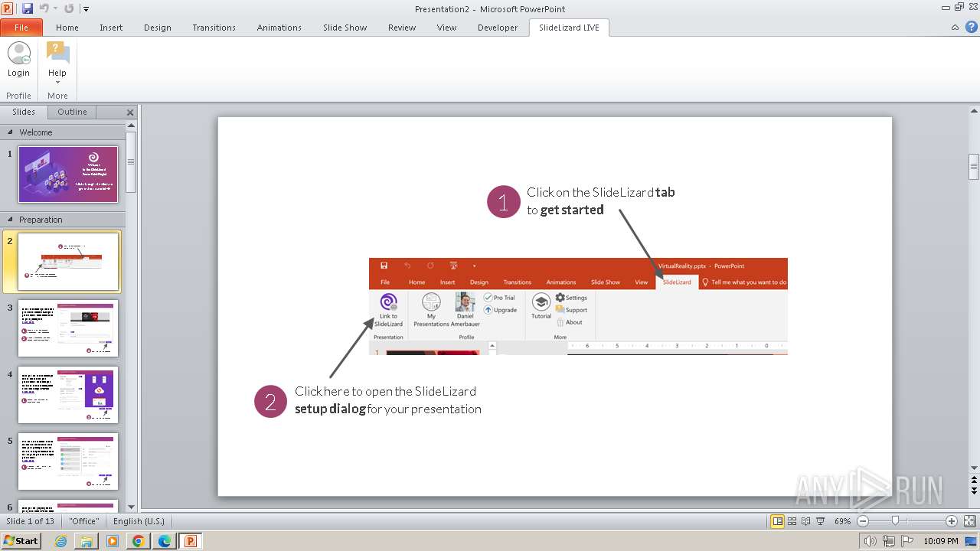Image resolution: width=980 pixels, height=551 pixels.
Task: Open the Review ribbon tab
Action: point(402,28)
